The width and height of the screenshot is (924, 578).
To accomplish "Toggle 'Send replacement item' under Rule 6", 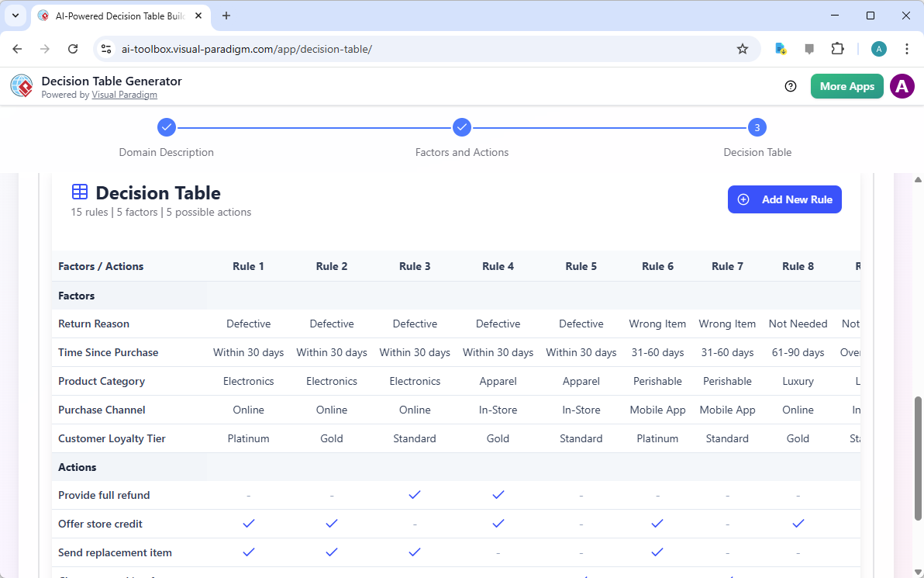I will (x=657, y=552).
